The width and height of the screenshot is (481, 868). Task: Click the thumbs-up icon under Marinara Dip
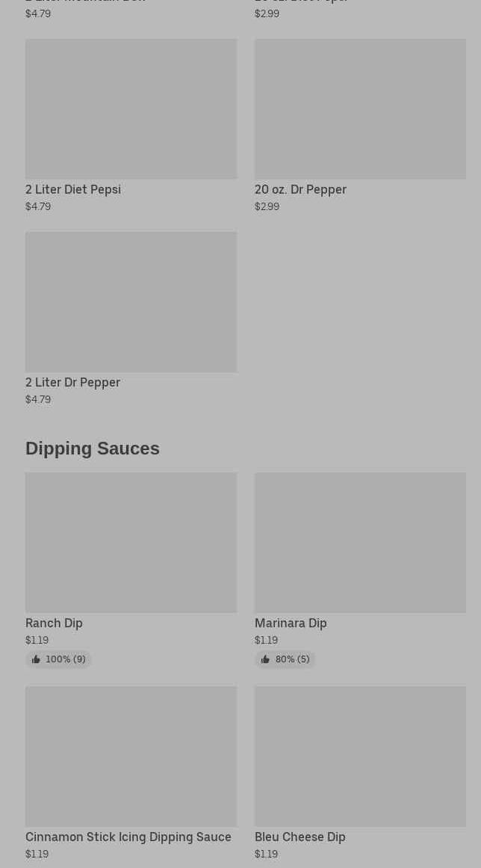[265, 659]
